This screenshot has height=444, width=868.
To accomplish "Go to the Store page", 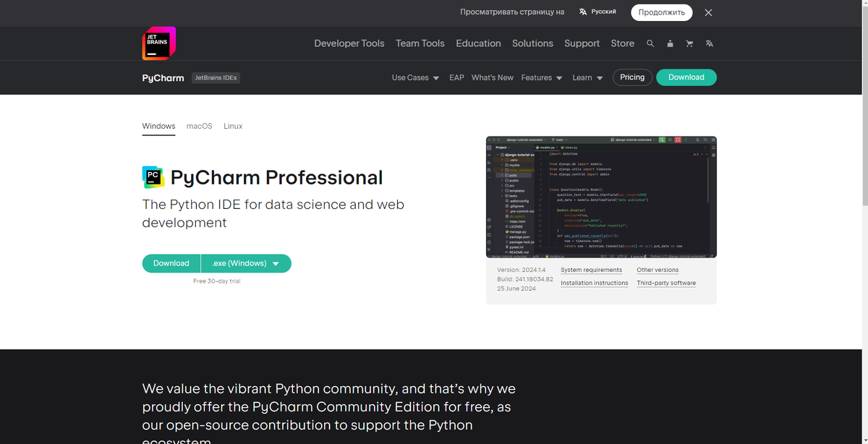I will (x=622, y=43).
